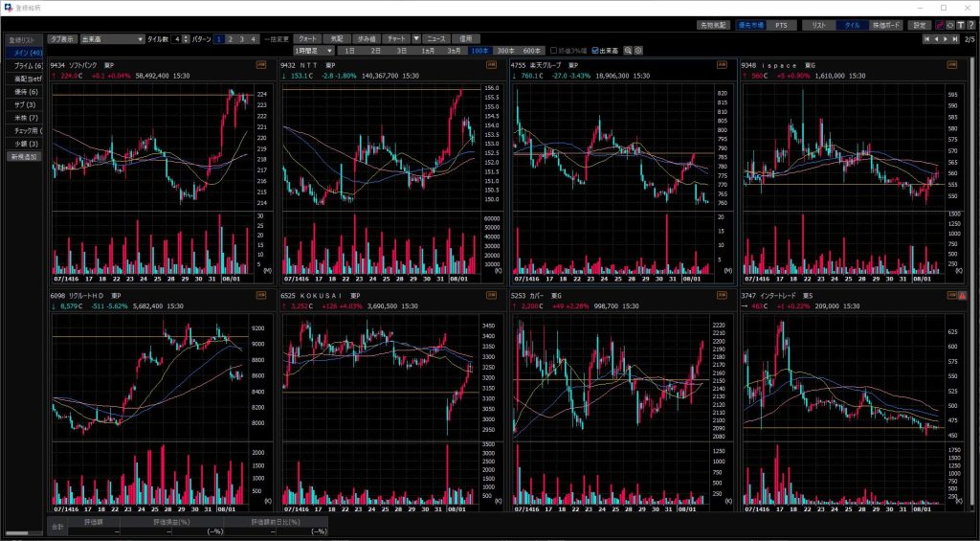The height and width of the screenshot is (541, 980).
Task: Expand the dropdown arrow next to チャート
Action: coord(416,39)
